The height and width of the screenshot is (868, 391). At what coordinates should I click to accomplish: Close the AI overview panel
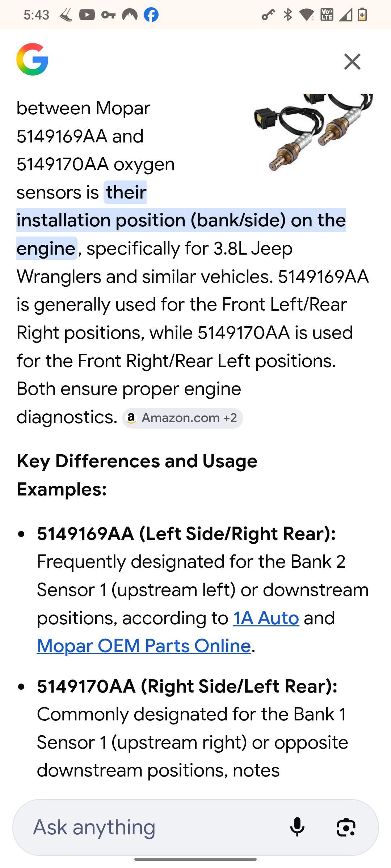tap(352, 61)
